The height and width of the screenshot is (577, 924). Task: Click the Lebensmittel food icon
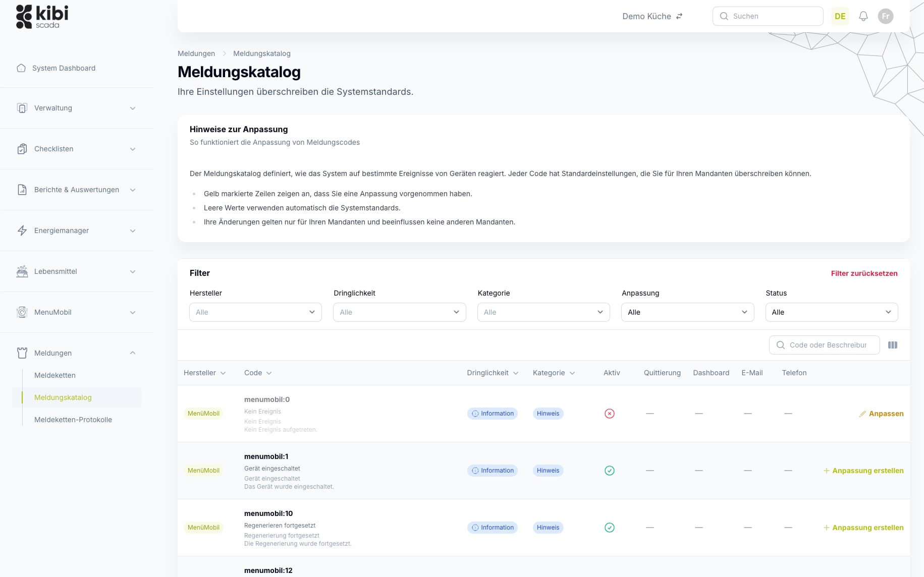(22, 271)
